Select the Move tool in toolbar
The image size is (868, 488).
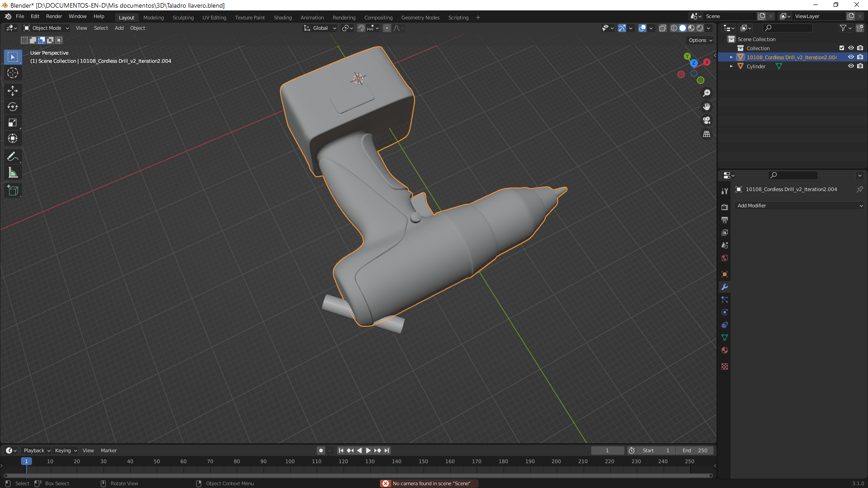(13, 91)
